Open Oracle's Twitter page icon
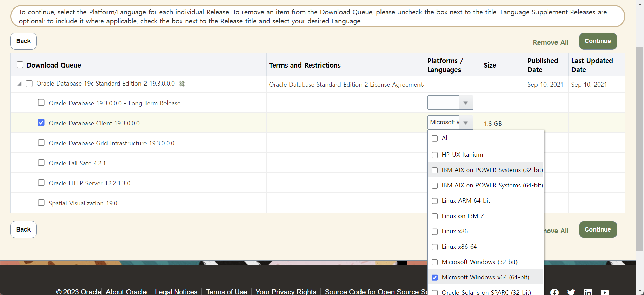Image resolution: width=644 pixels, height=295 pixels. click(571, 292)
